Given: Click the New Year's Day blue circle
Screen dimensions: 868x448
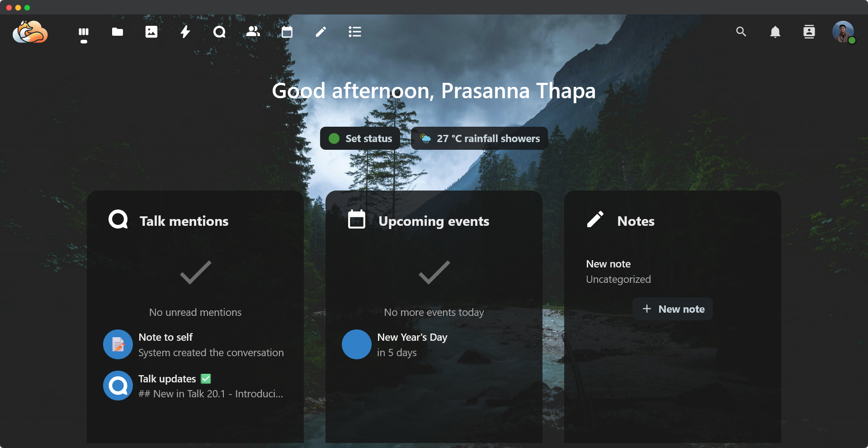Looking at the screenshot, I should point(357,344).
